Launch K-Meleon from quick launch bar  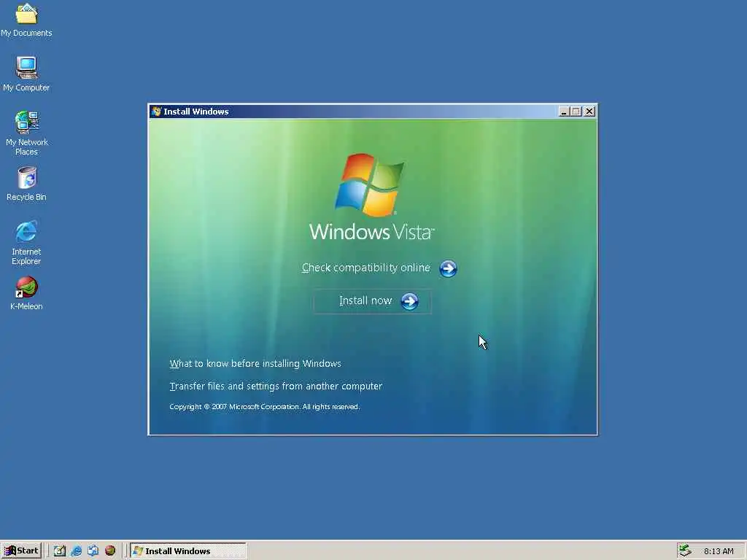click(x=110, y=551)
